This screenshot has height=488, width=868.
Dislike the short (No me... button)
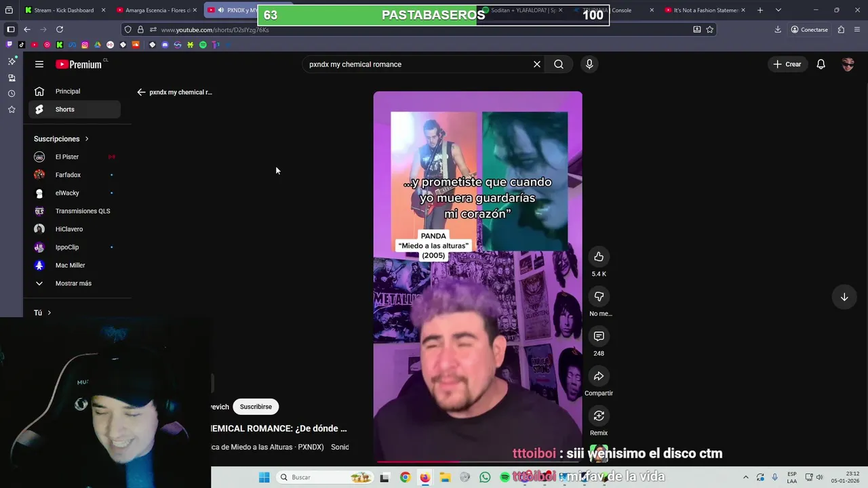click(x=599, y=296)
